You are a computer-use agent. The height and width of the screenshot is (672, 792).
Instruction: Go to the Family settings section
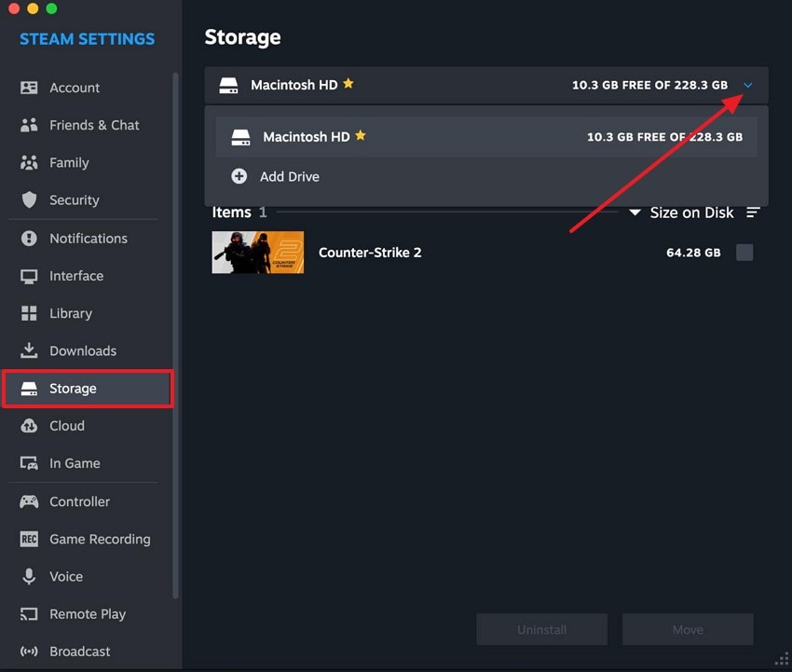coord(88,162)
